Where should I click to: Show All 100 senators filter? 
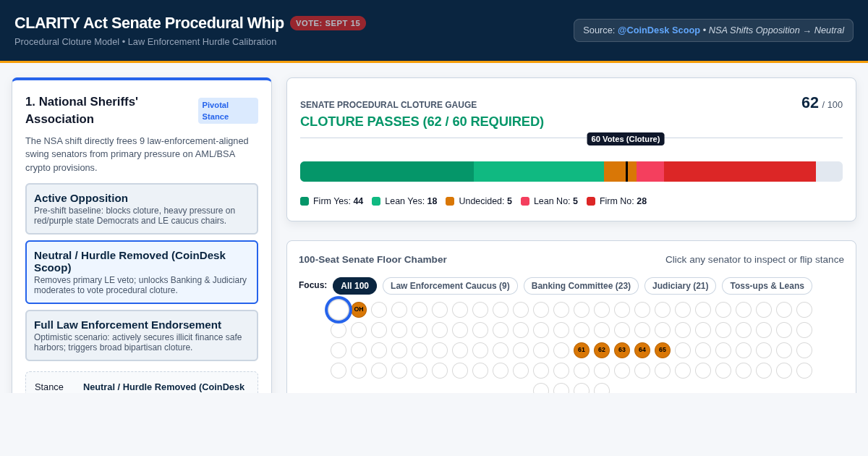[354, 286]
